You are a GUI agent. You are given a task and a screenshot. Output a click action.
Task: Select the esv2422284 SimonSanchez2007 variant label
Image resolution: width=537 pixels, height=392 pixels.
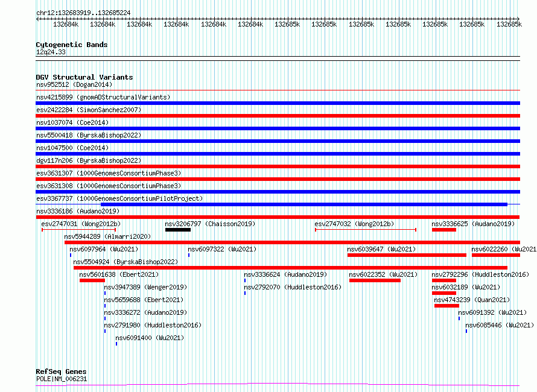[89, 110]
